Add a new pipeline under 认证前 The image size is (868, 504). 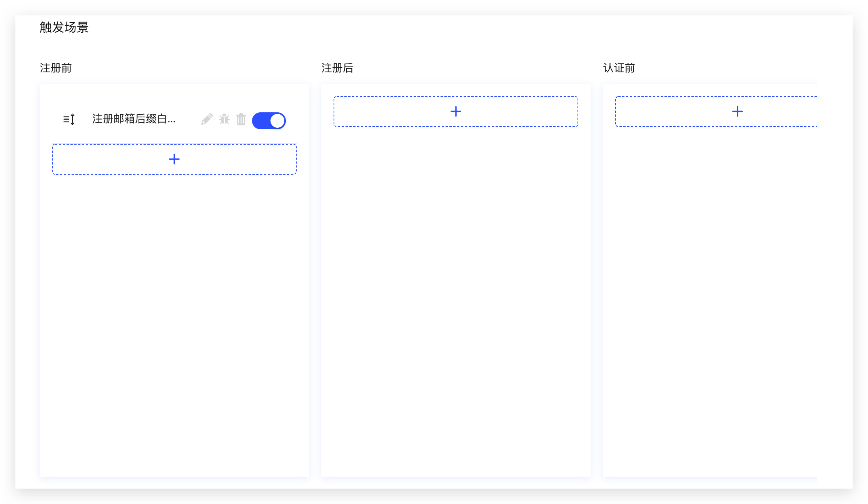[x=716, y=112]
